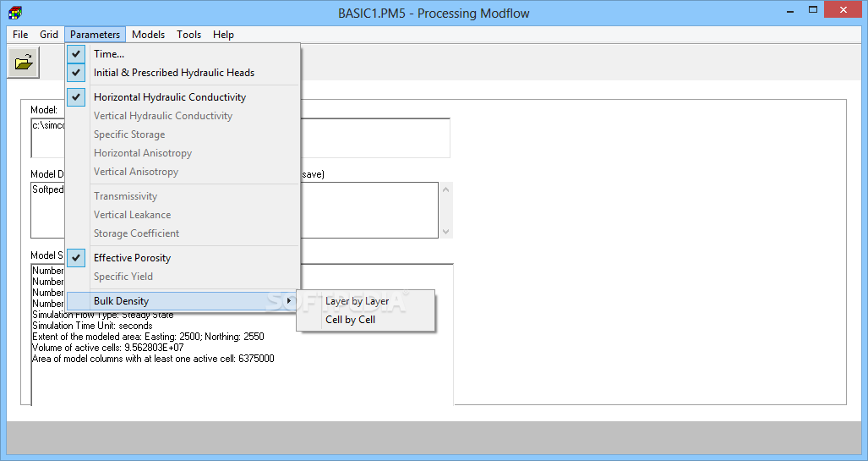Click the Processing Modflow app icon in title bar
The height and width of the screenshot is (461, 868).
point(15,12)
